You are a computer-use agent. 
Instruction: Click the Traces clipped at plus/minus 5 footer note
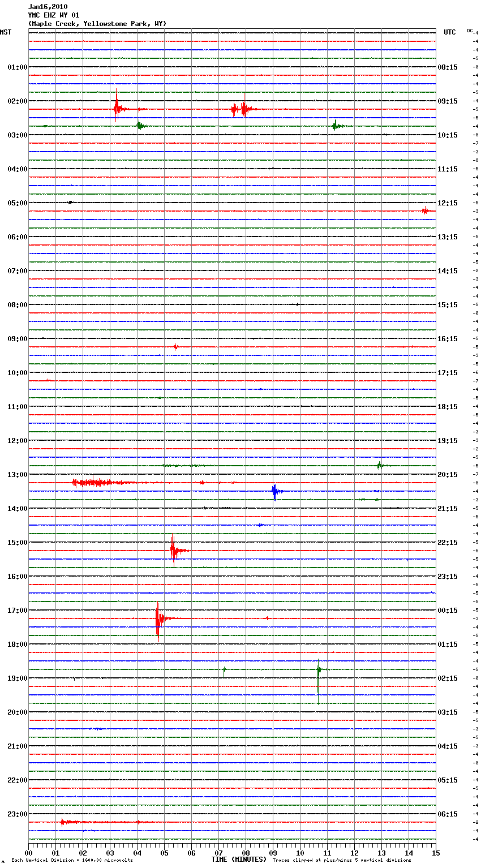click(342, 860)
